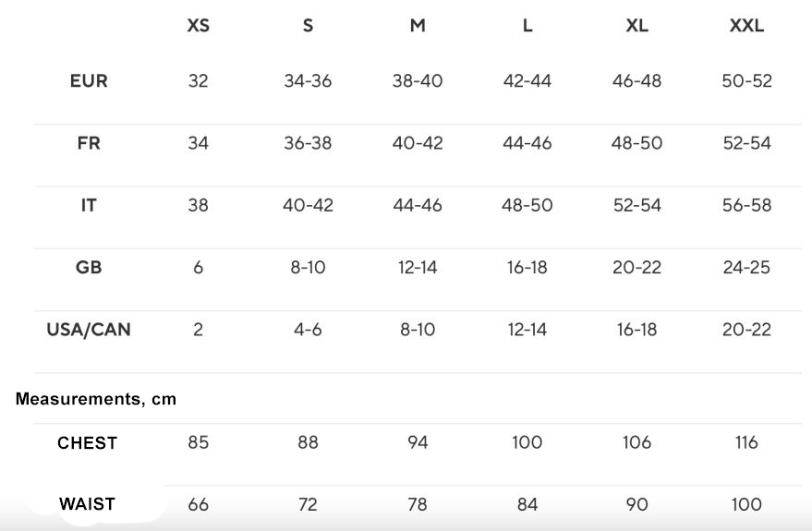
Task: Select the CHEST row label
Action: [88, 443]
